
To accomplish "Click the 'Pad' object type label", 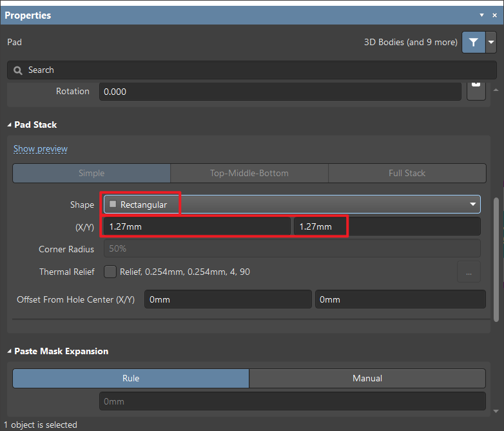I will coord(14,42).
